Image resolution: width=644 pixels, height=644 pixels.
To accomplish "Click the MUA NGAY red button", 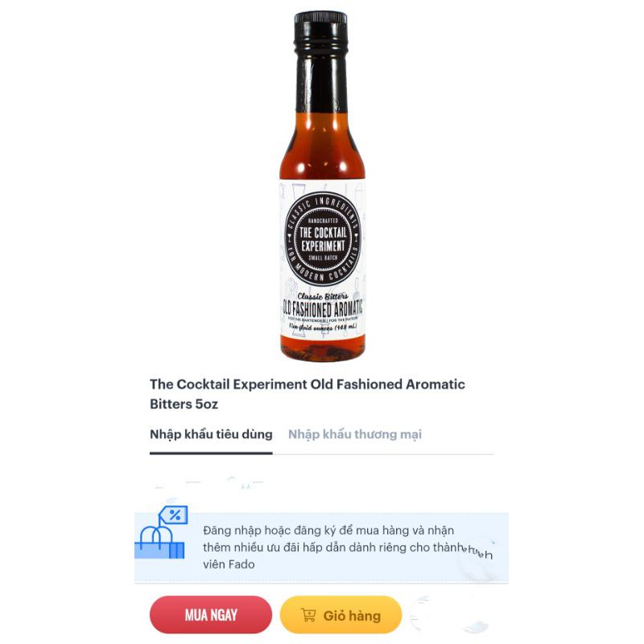I will click(211, 615).
